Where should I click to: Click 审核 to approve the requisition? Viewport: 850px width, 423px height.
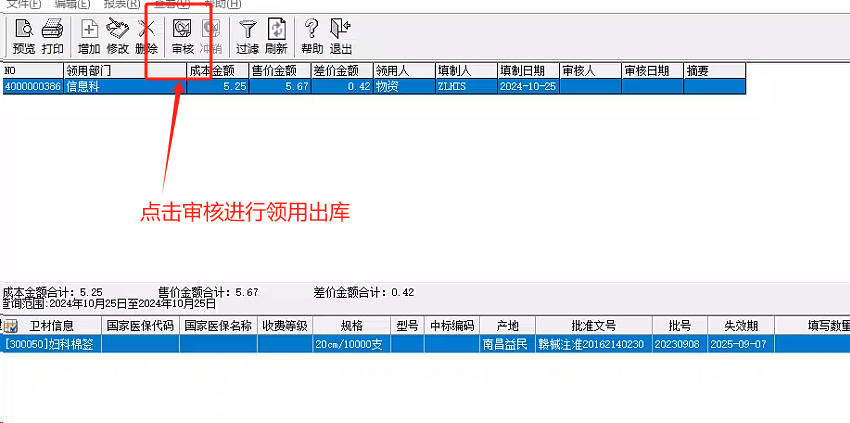pyautogui.click(x=183, y=36)
